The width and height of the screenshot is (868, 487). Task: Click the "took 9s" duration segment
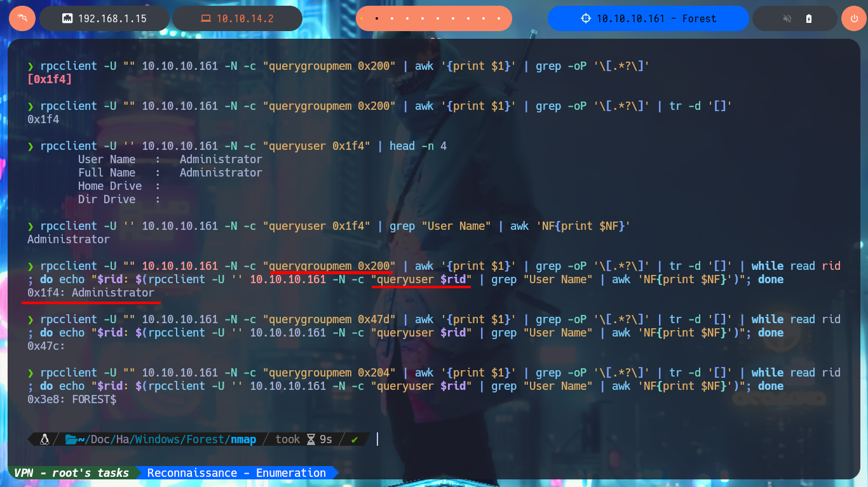(x=304, y=439)
